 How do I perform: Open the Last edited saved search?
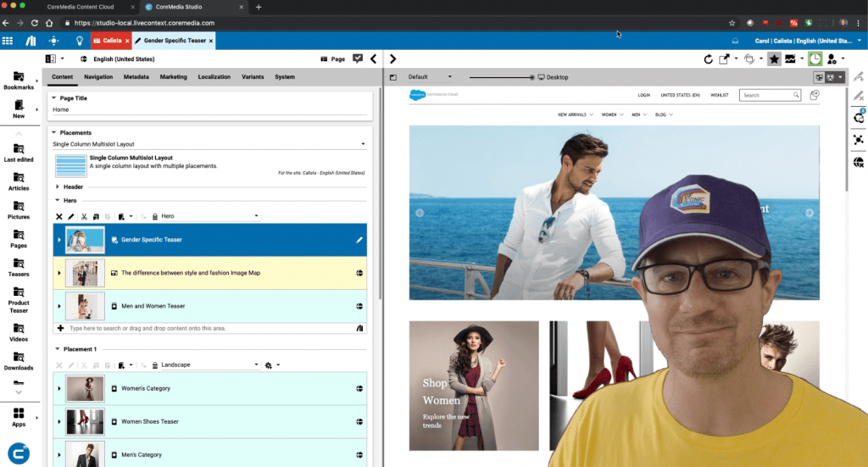19,153
